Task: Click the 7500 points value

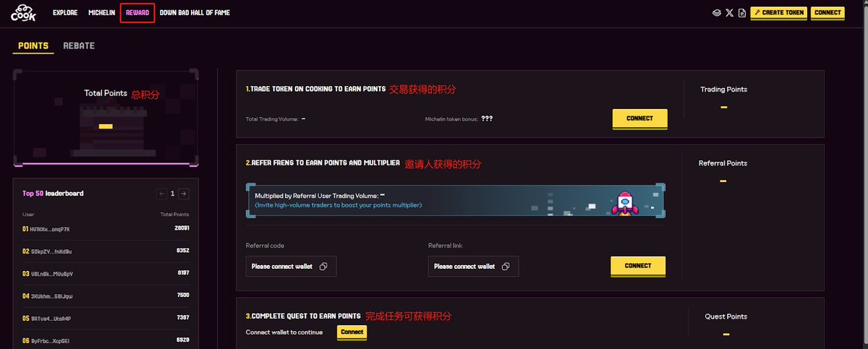Action: point(182,296)
